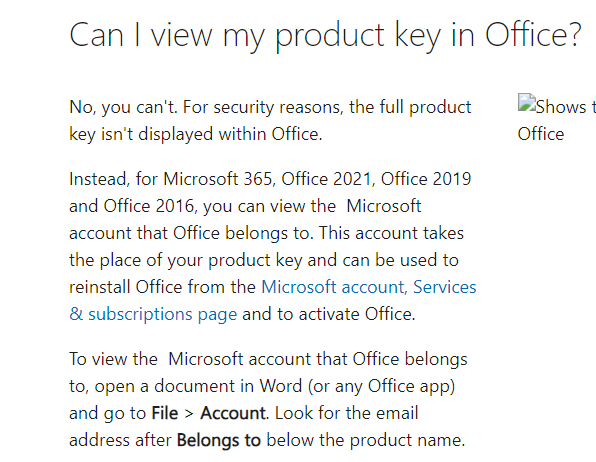This screenshot has height=462, width=596.
Task: Click the 'Office' caption under the broken image
Action: 541,134
